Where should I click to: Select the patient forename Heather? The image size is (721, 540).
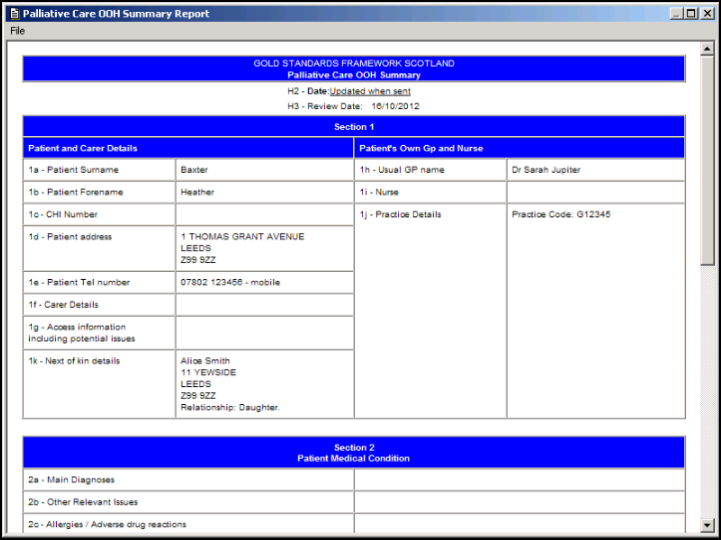tap(197, 192)
